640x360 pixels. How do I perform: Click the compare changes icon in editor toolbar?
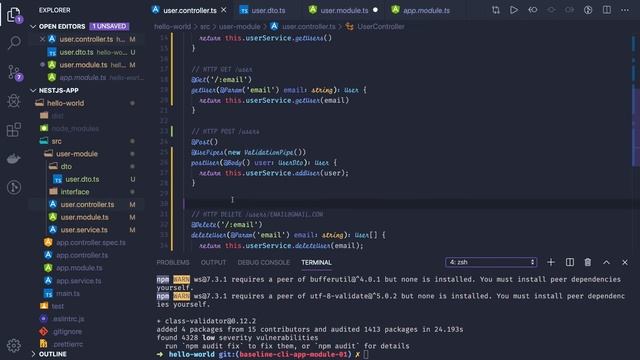click(x=496, y=10)
